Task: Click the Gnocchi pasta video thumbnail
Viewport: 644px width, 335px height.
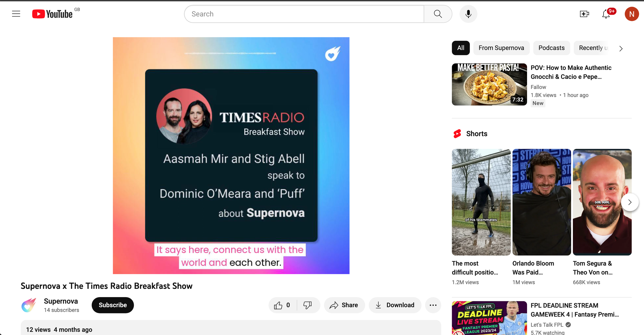Action: [x=489, y=84]
